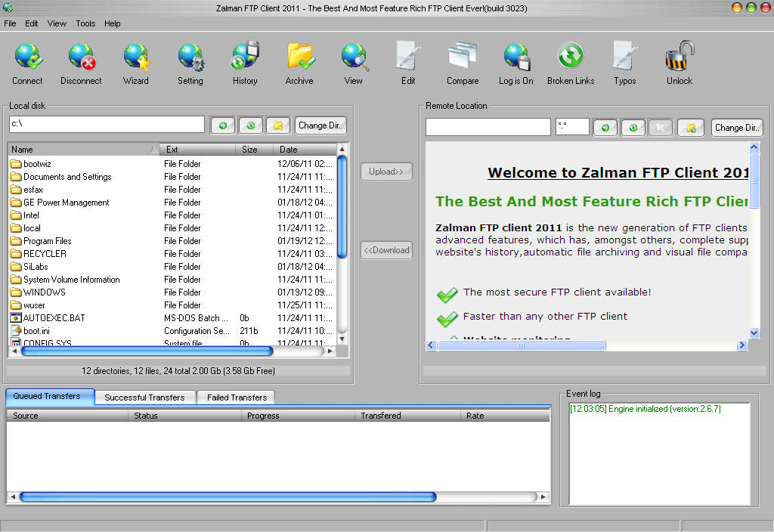
Task: Click the Change Dir button for the remote location
Action: (737, 128)
